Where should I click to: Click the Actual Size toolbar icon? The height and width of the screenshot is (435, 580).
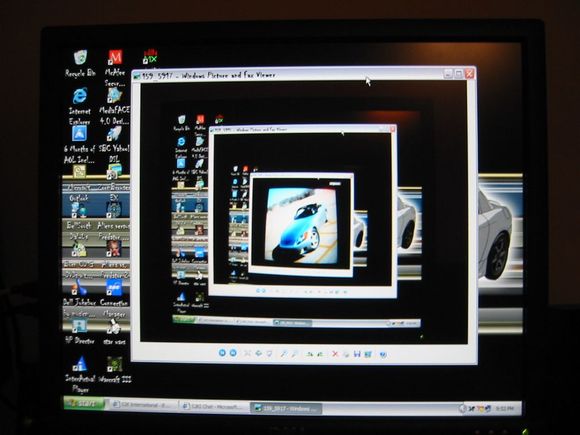tap(259, 353)
